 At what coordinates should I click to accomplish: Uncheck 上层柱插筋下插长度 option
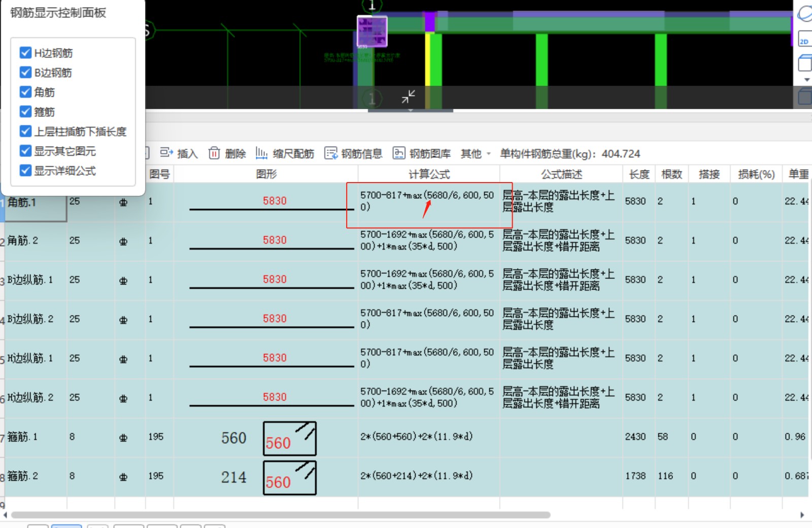pyautogui.click(x=25, y=131)
